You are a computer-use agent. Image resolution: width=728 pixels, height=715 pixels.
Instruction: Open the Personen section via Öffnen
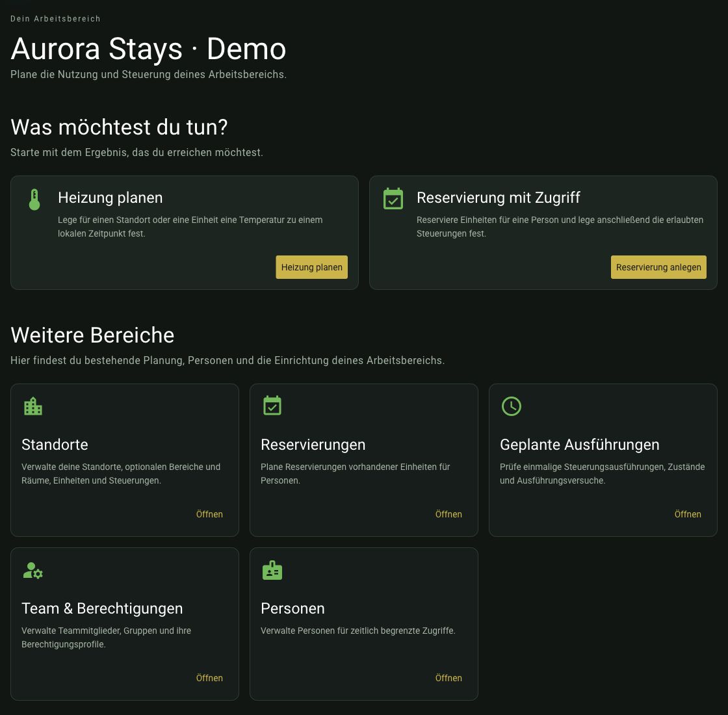tap(448, 678)
